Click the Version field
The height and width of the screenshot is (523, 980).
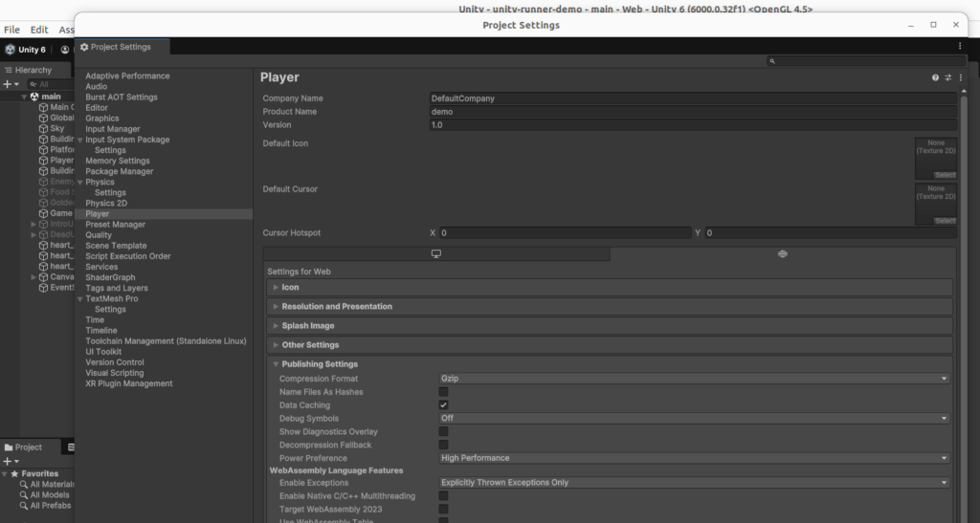[693, 125]
